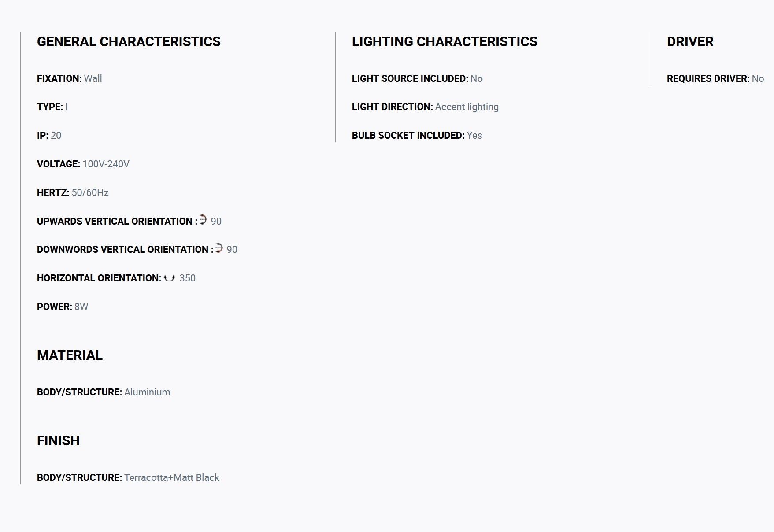Screen dimensions: 774x532
Task: Click the Light Source Included label
Action: [x=410, y=78]
